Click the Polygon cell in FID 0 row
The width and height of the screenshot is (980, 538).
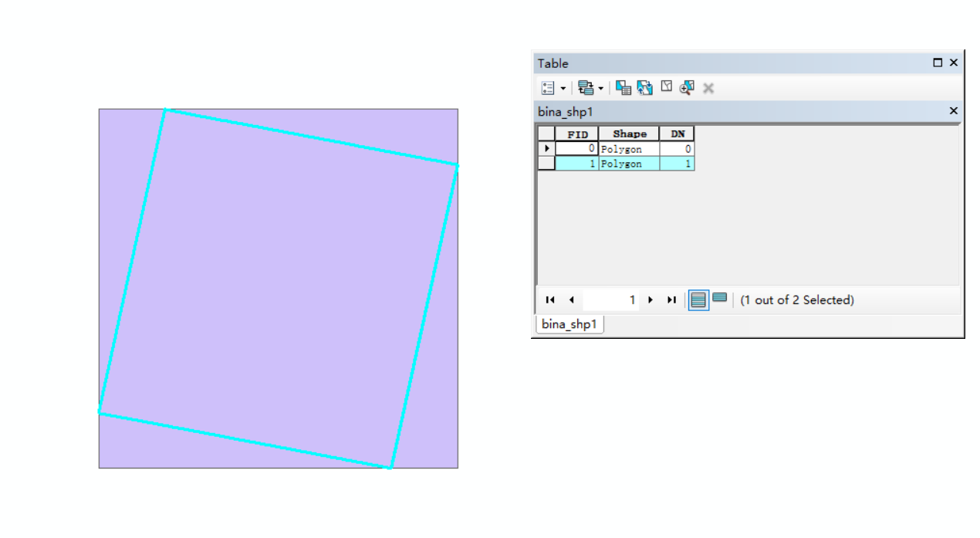(x=630, y=149)
